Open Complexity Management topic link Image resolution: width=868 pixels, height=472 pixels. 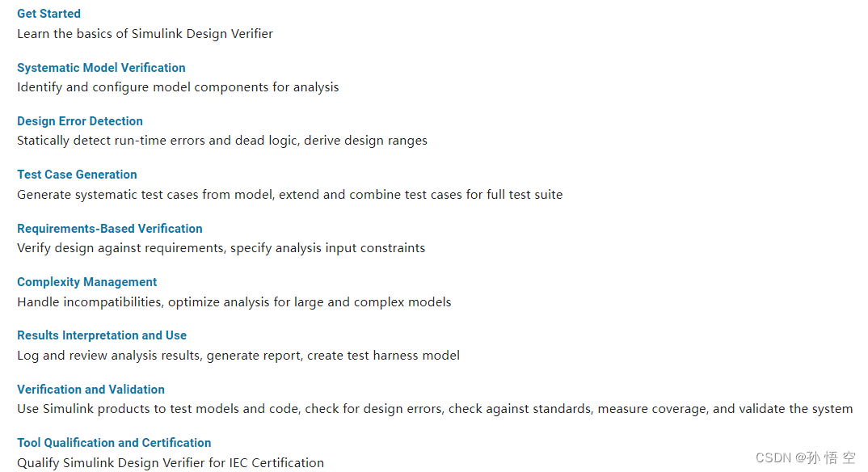[87, 281]
